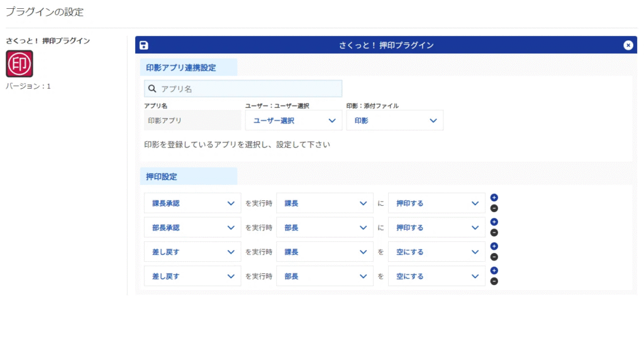The width and height of the screenshot is (644, 362).
Task: Click minus icon on last 差し戻す row
Action: pyautogui.click(x=494, y=281)
